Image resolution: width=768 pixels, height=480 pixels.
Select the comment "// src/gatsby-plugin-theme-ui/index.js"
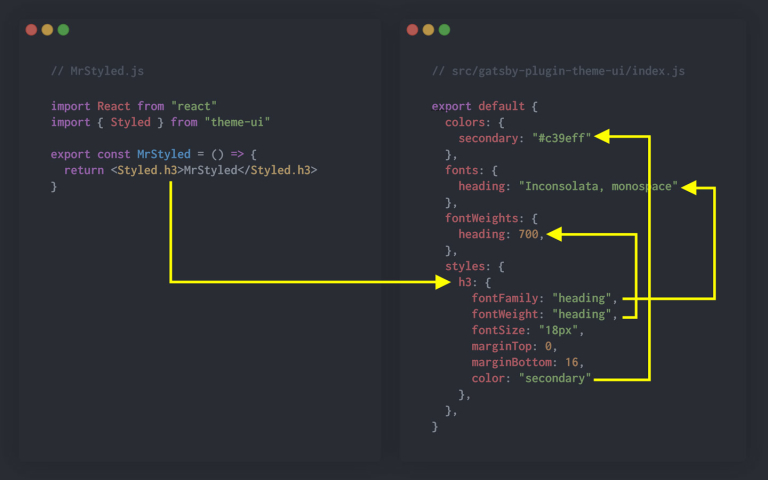[558, 71]
